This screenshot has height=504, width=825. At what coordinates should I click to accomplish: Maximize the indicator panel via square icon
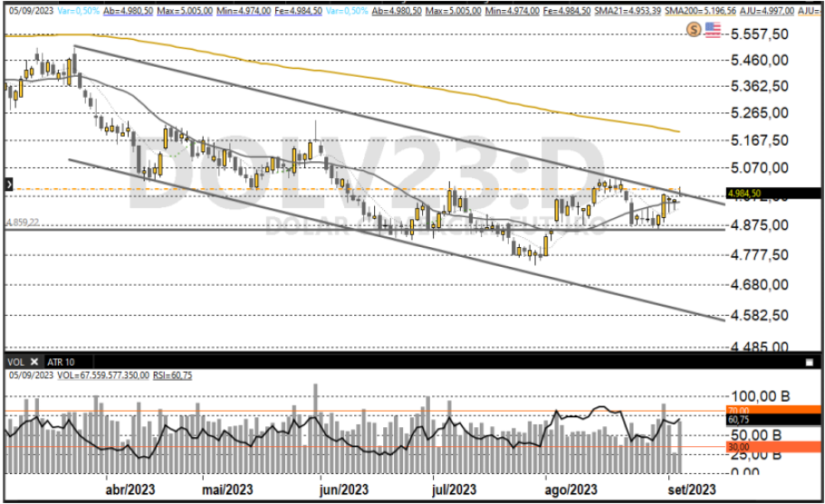point(809,360)
